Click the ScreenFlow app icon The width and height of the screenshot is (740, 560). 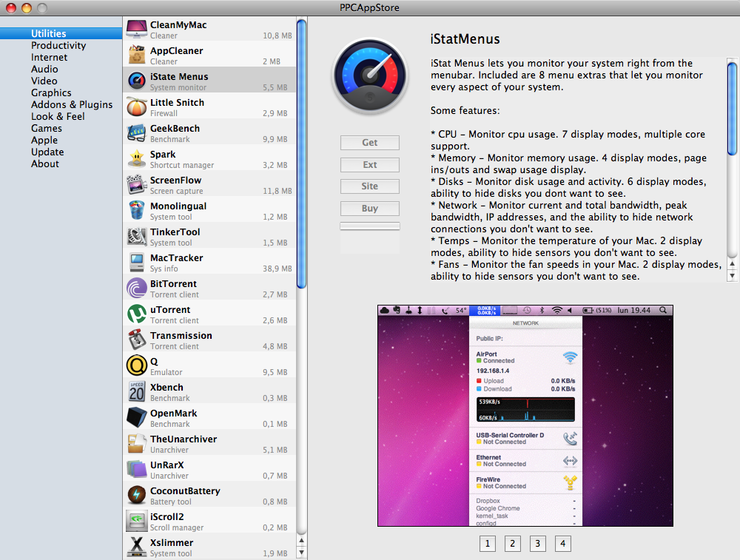(x=137, y=185)
